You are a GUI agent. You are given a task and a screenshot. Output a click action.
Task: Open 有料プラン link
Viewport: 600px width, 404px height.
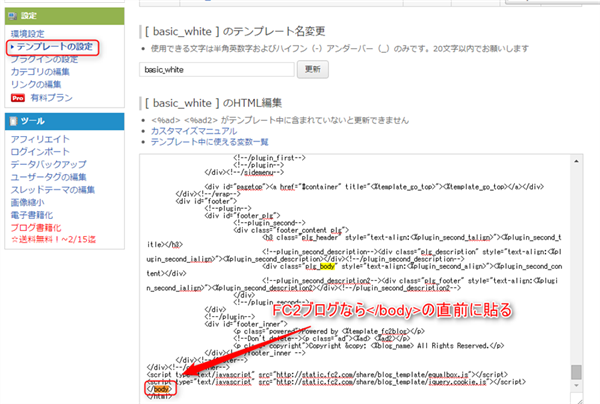pos(52,98)
